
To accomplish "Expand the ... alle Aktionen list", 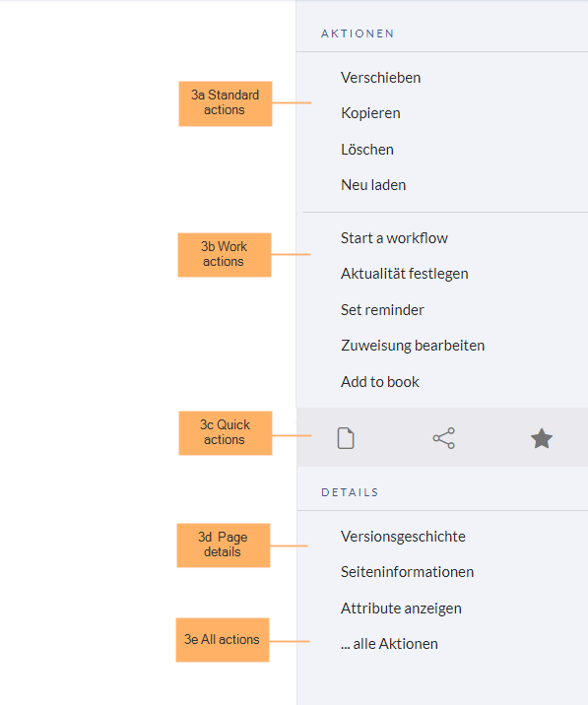I will 389,644.
